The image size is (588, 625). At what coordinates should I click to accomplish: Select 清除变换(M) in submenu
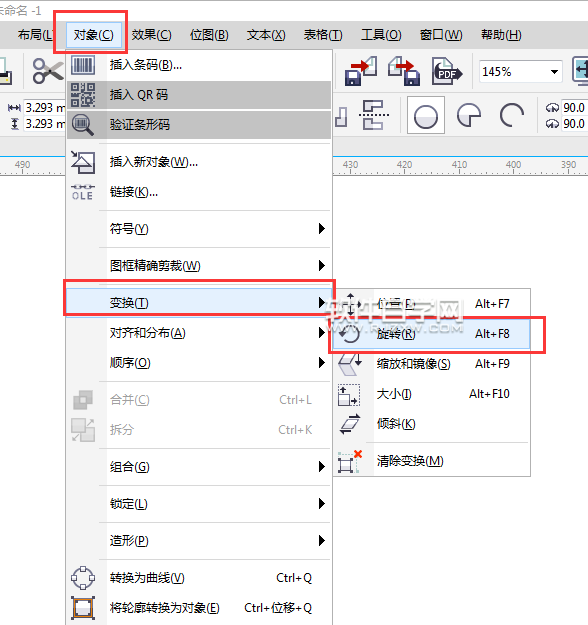432,461
